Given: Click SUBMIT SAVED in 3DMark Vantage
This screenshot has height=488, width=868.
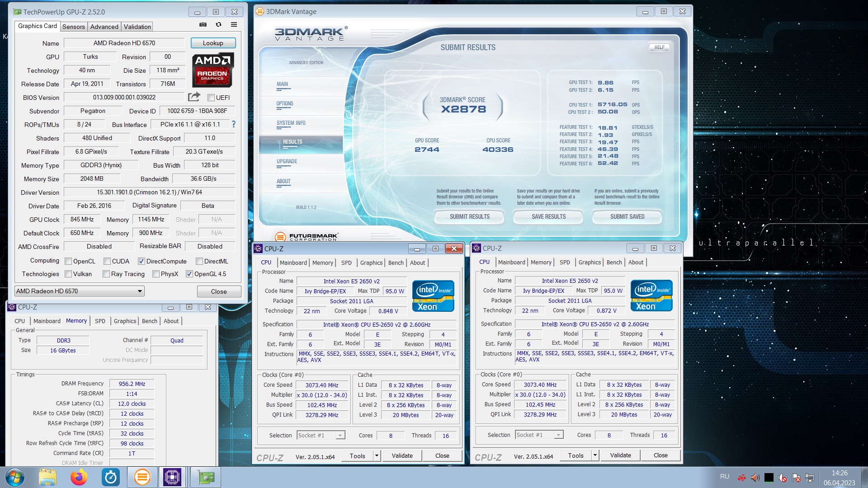Looking at the screenshot, I should 627,216.
